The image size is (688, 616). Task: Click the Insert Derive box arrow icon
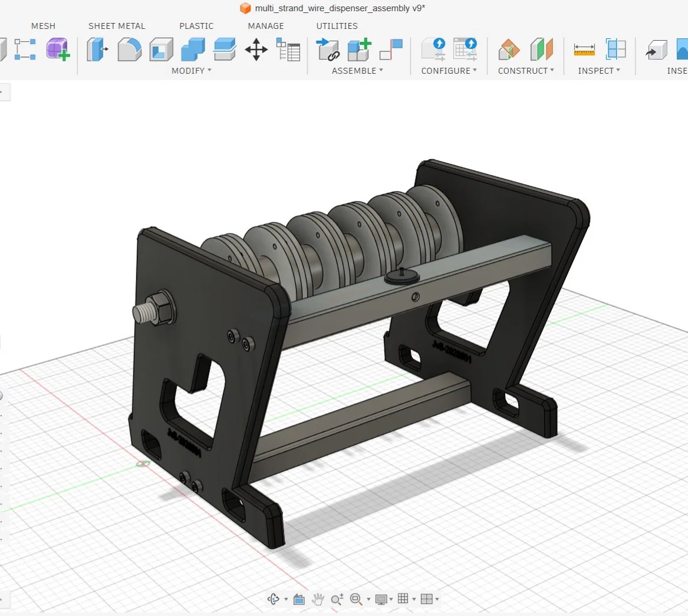pyautogui.click(x=656, y=50)
